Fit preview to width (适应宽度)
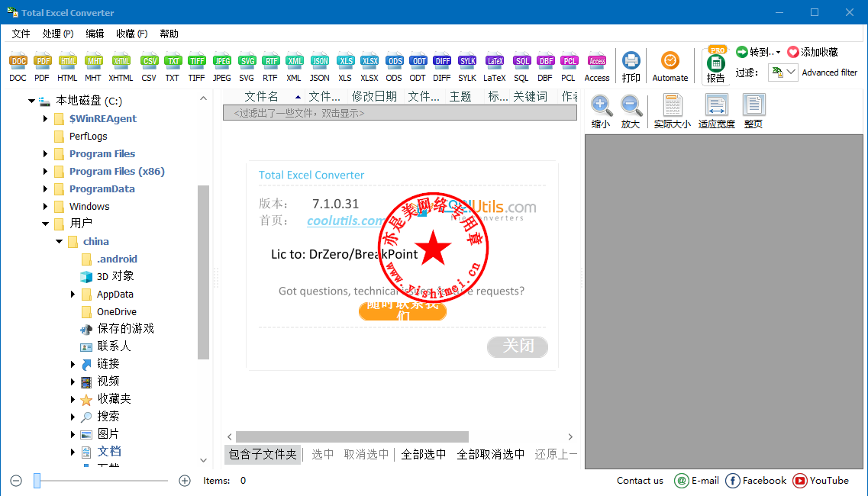This screenshot has height=496, width=868. pyautogui.click(x=716, y=111)
